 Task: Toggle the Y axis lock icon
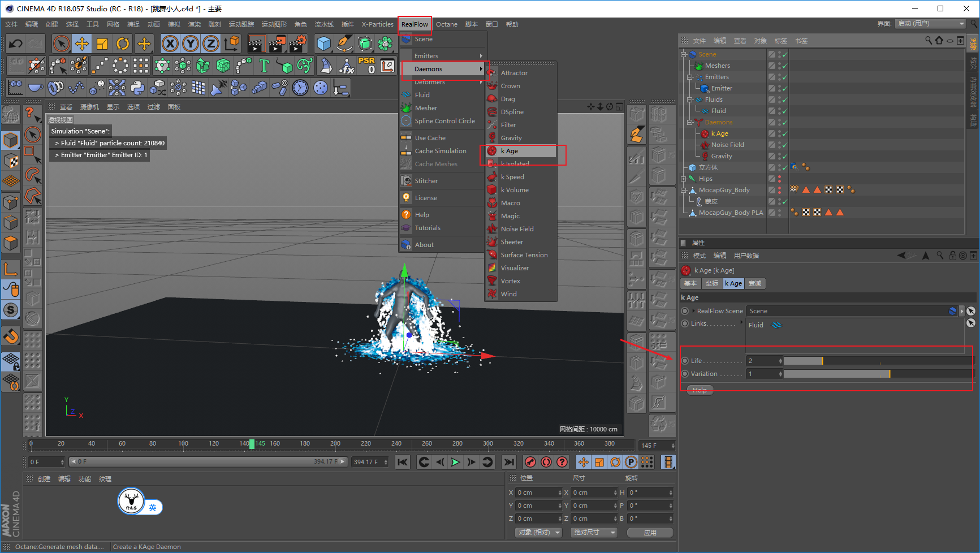coord(191,44)
